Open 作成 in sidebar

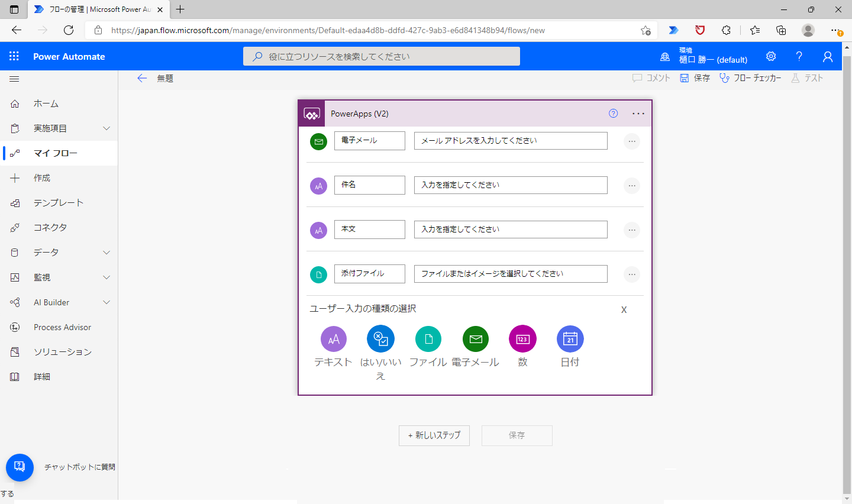click(x=59, y=178)
